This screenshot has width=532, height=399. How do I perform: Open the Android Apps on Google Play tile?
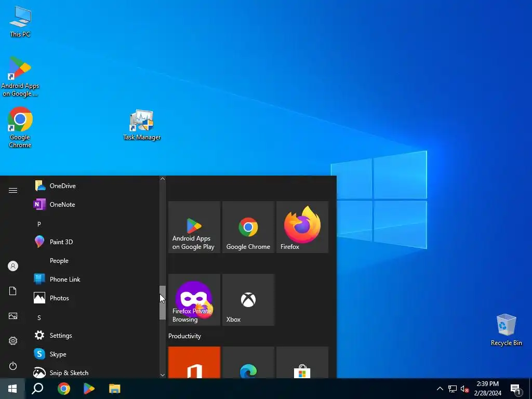point(194,227)
